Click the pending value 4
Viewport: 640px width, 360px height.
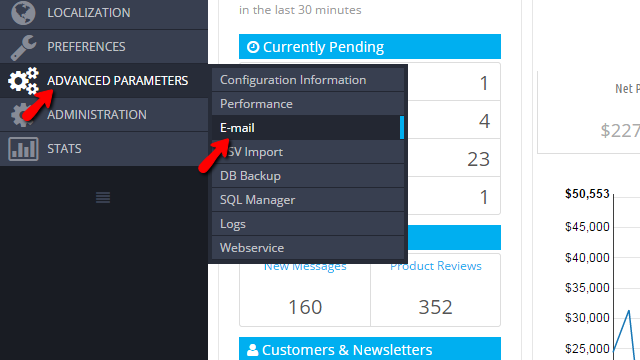484,121
